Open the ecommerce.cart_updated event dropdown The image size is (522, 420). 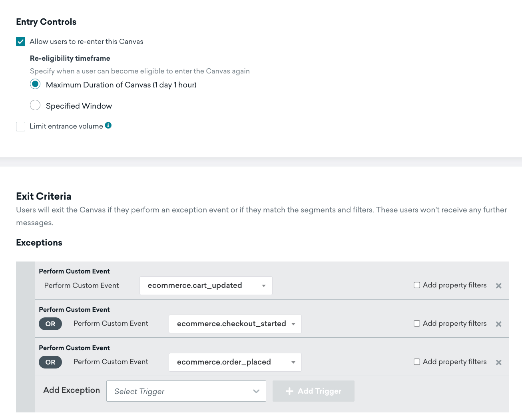(x=206, y=286)
